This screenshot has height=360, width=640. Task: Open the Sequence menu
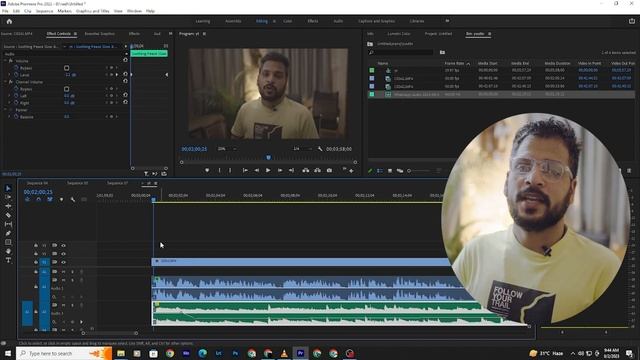click(x=44, y=11)
